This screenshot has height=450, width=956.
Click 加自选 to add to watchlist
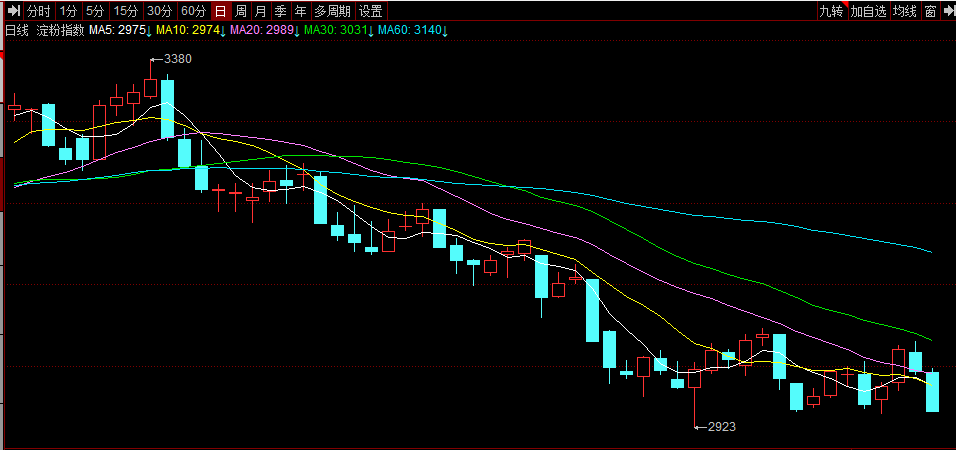[x=869, y=10]
